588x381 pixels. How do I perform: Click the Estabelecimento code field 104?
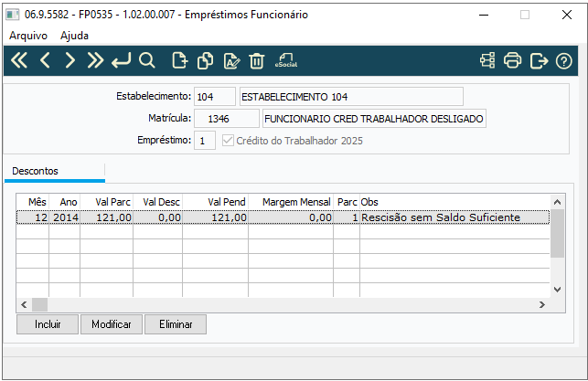(215, 97)
